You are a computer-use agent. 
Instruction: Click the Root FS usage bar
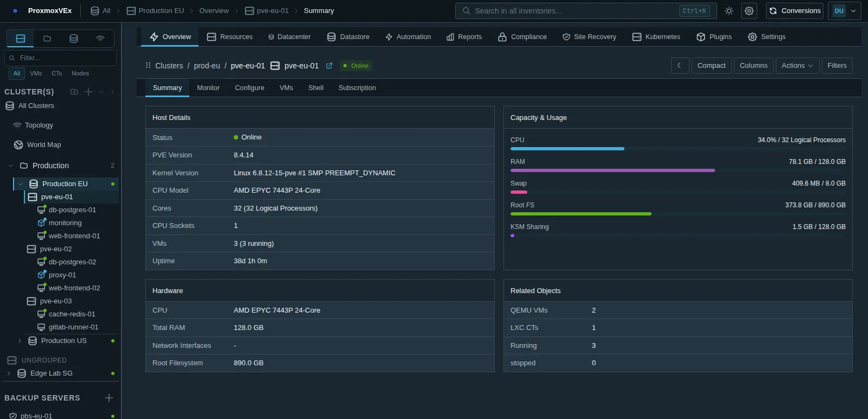pos(678,214)
